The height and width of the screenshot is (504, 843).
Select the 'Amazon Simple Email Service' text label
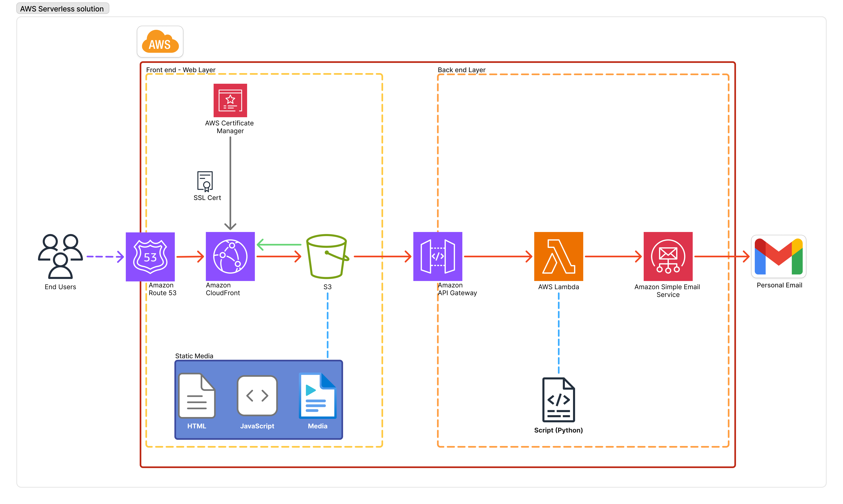coord(667,291)
